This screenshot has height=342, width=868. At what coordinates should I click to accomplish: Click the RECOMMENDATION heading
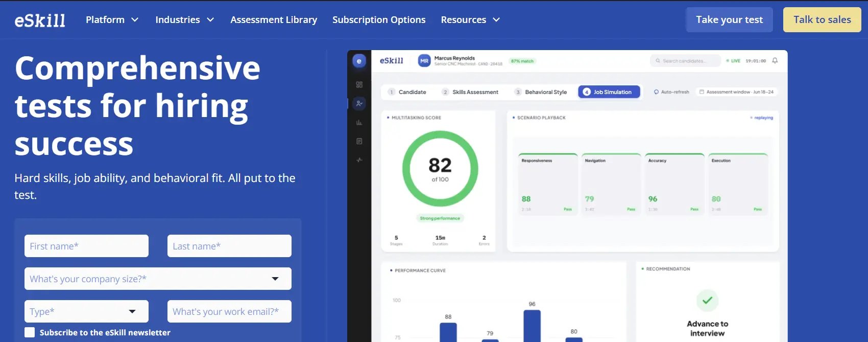click(668, 269)
